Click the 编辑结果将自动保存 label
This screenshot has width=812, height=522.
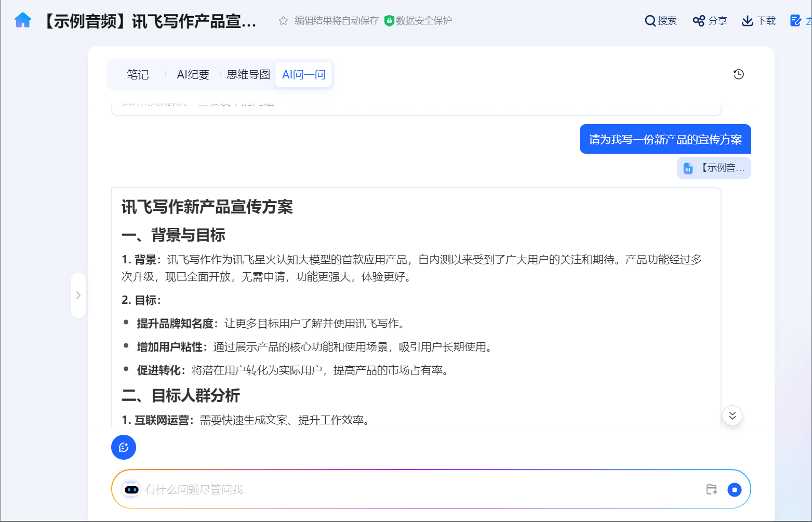click(x=337, y=21)
